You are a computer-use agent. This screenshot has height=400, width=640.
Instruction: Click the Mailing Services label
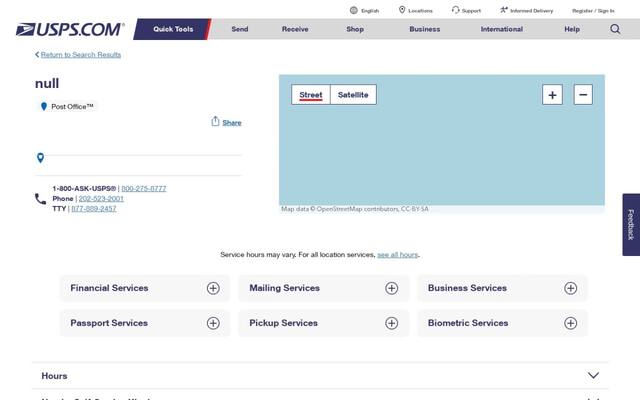[284, 288]
